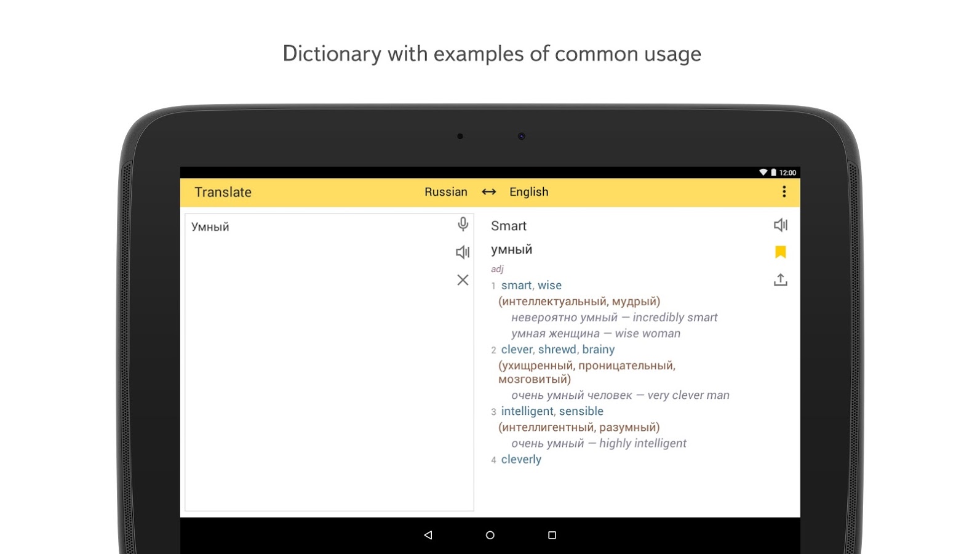Tap the Android home circle button
The height and width of the screenshot is (554, 980).
point(490,535)
